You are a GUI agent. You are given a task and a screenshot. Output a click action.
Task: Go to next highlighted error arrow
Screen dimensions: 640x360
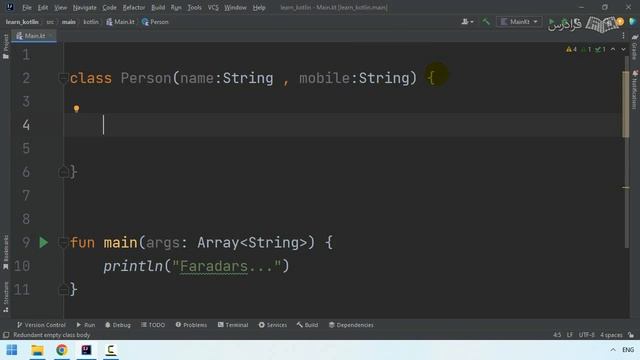click(623, 49)
